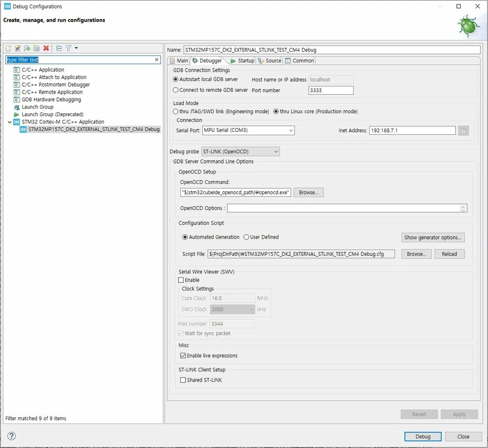
Task: Reload the configuration script
Action: coord(449,254)
